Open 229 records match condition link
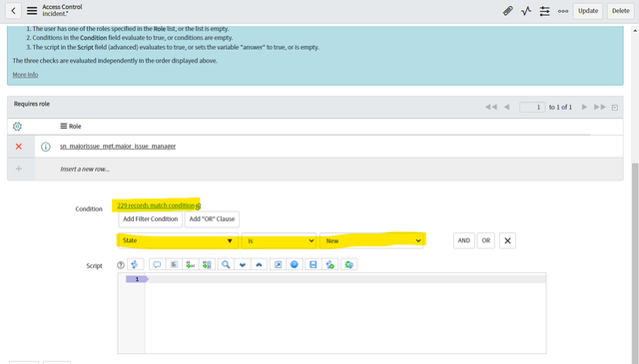This screenshot has width=639, height=364. tap(156, 205)
